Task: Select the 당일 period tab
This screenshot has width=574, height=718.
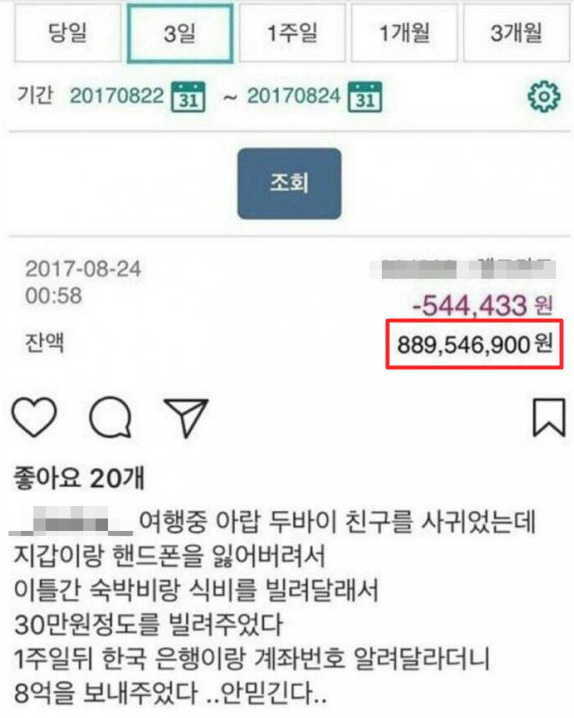Action: (67, 33)
